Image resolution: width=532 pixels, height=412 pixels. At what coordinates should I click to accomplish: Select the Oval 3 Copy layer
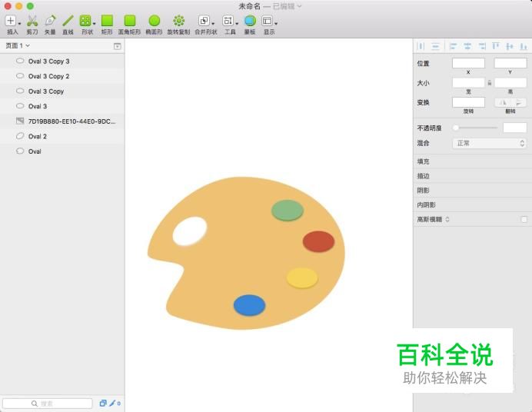62,91
